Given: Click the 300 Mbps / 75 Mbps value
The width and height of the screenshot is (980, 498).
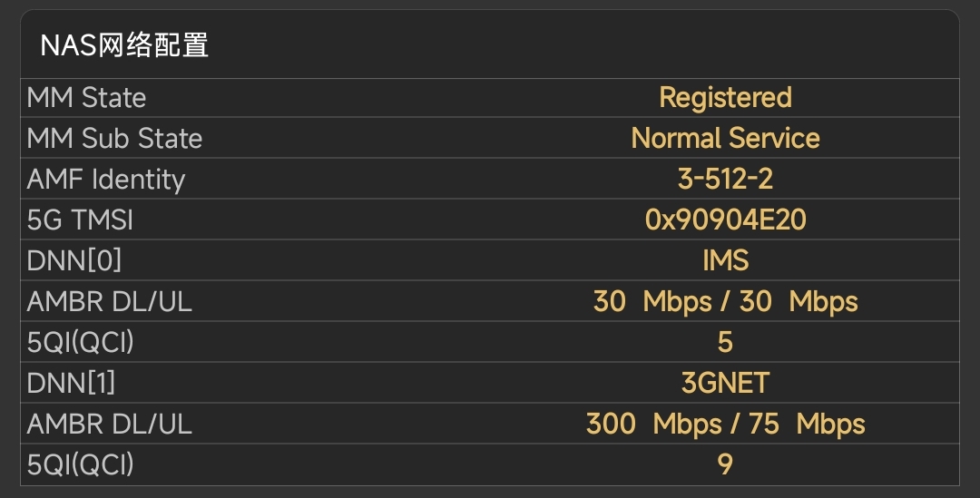Looking at the screenshot, I should point(725,425).
